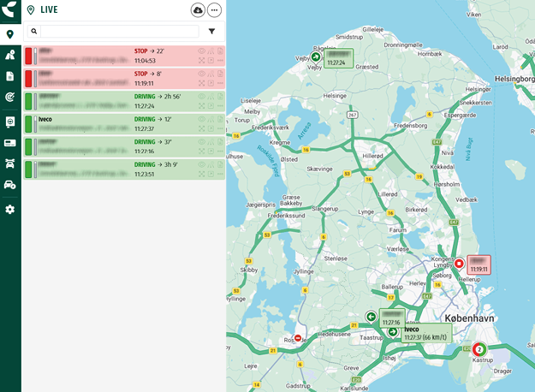Image resolution: width=535 pixels, height=392 pixels.
Task: Click the green status bar of Iveco row
Action: point(28,124)
